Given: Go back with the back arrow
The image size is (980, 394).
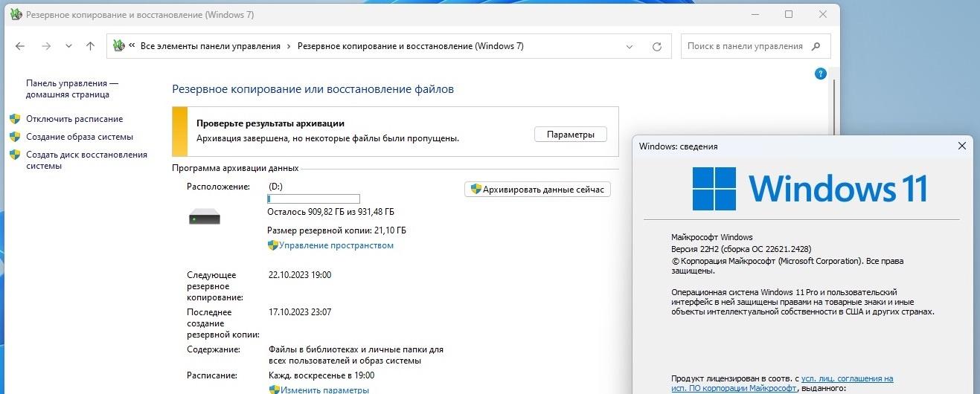Looking at the screenshot, I should pyautogui.click(x=21, y=46).
